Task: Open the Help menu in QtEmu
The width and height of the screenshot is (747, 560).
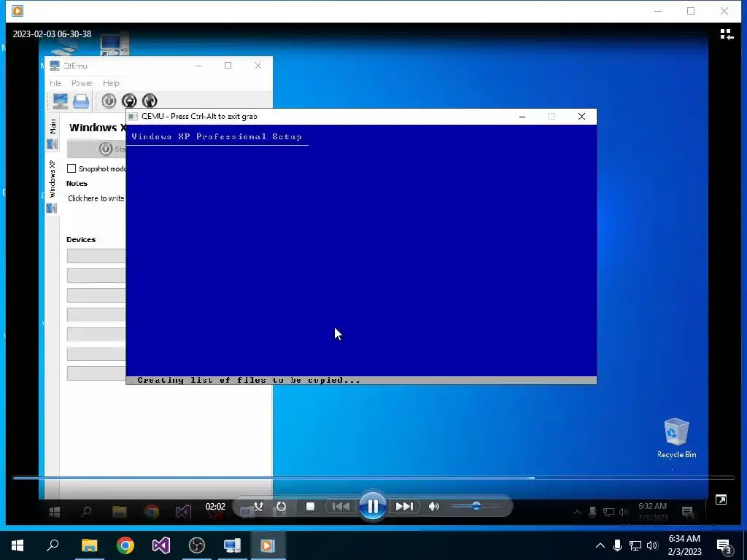Action: pyautogui.click(x=111, y=83)
